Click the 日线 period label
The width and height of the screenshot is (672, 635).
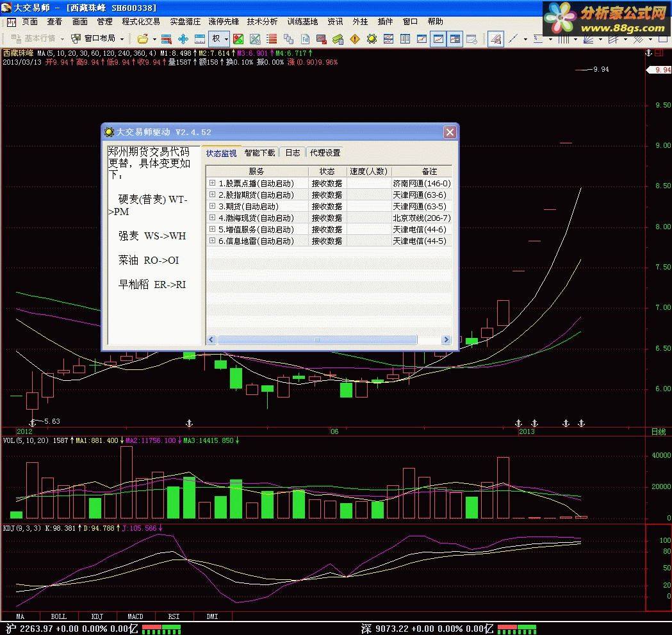[x=659, y=431]
